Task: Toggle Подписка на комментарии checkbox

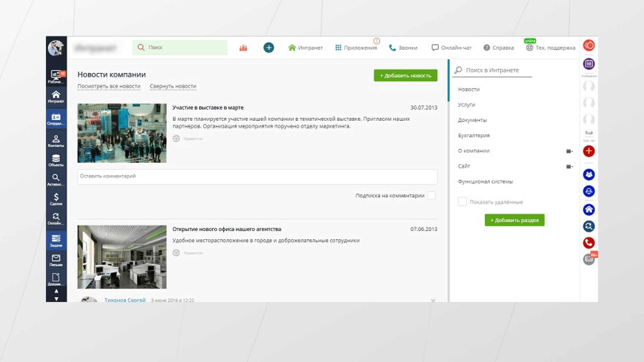Action: coord(432,195)
